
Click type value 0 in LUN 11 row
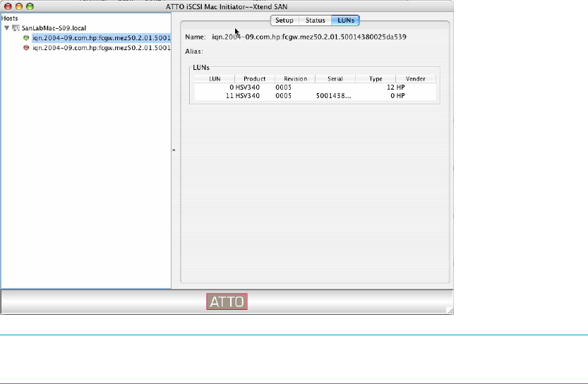[392, 95]
